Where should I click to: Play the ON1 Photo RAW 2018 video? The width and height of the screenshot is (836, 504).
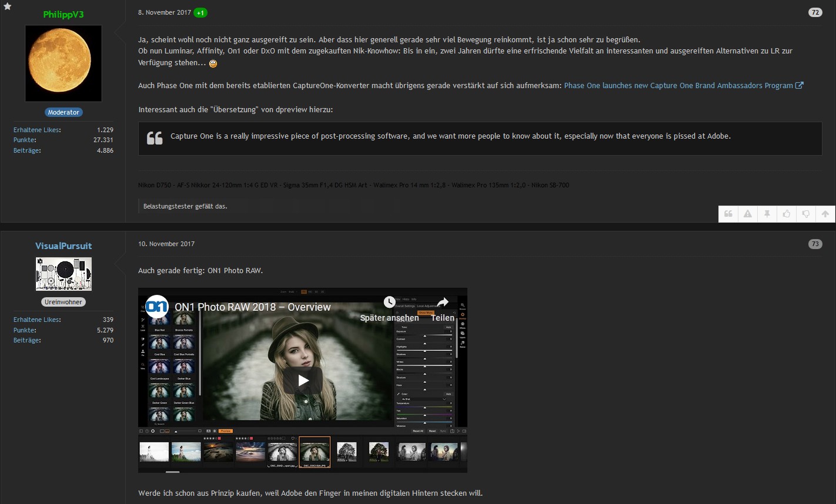303,381
